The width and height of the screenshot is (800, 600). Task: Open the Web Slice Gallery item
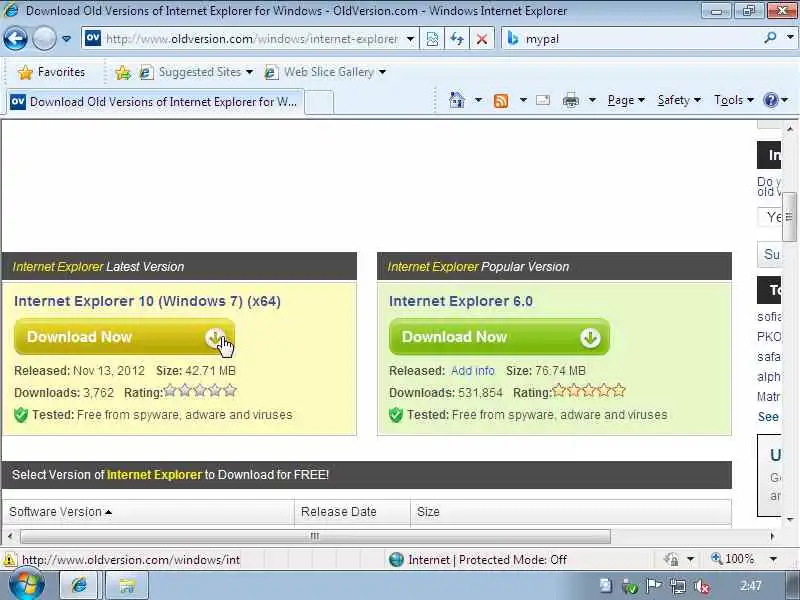click(325, 72)
